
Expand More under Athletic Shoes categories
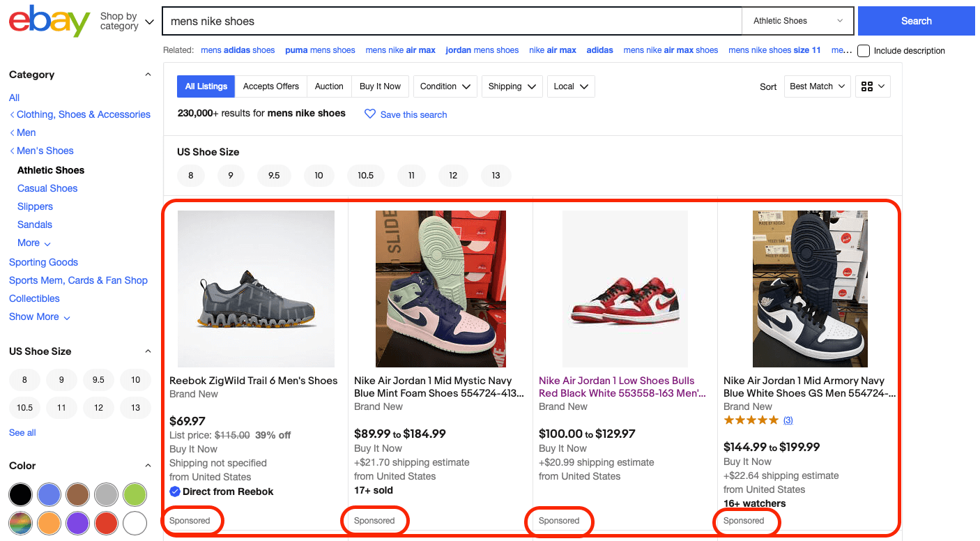34,243
